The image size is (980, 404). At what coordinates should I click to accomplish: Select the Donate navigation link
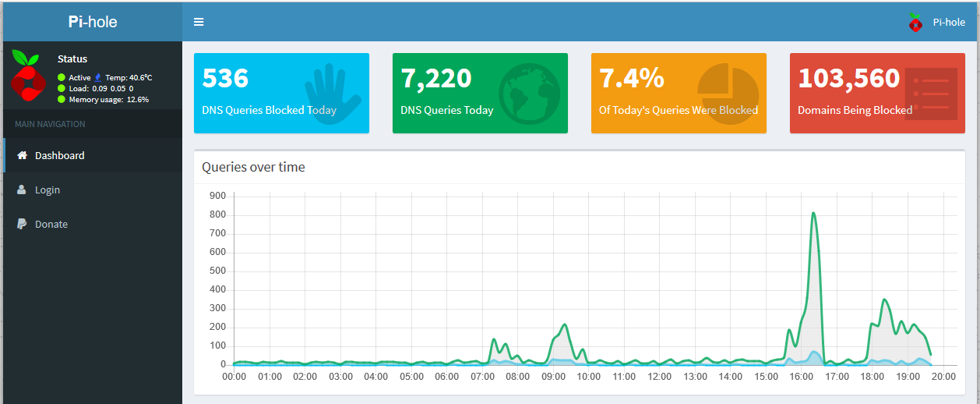click(51, 224)
